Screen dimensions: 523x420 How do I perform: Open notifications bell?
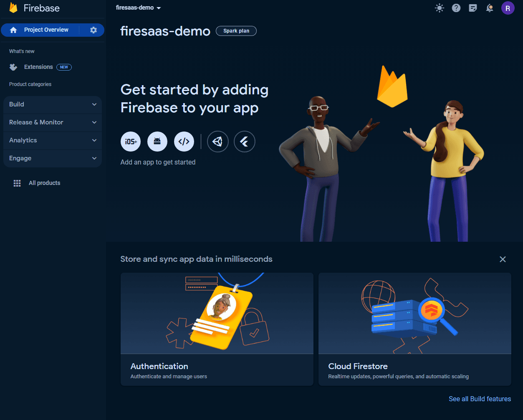point(490,8)
